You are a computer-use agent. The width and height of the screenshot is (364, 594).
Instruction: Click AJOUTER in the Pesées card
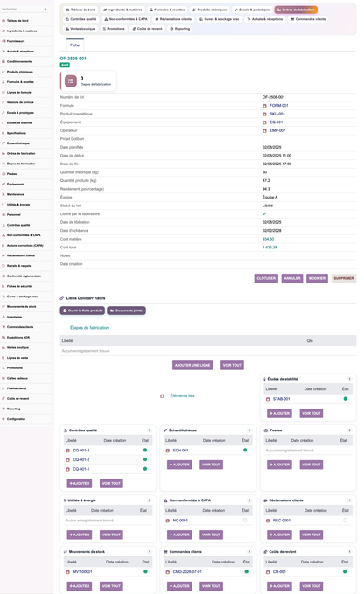279,465
